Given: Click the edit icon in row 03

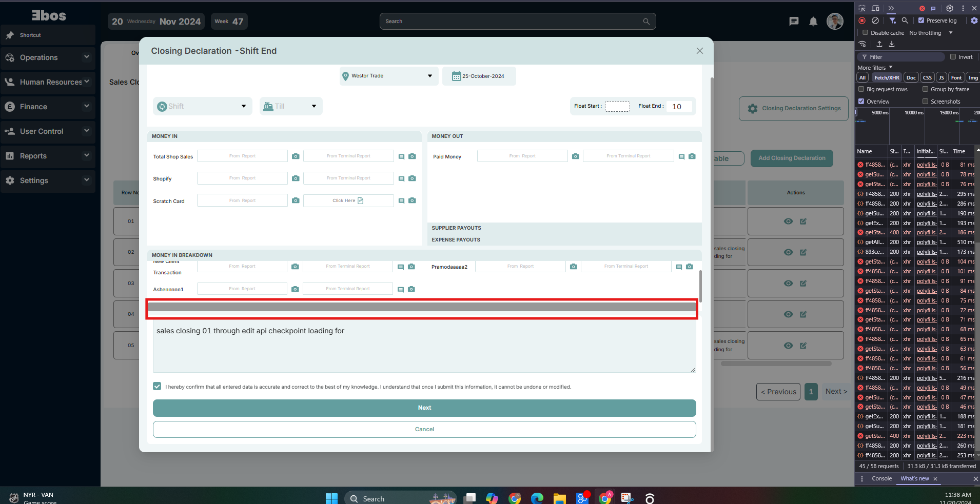Looking at the screenshot, I should pos(803,284).
